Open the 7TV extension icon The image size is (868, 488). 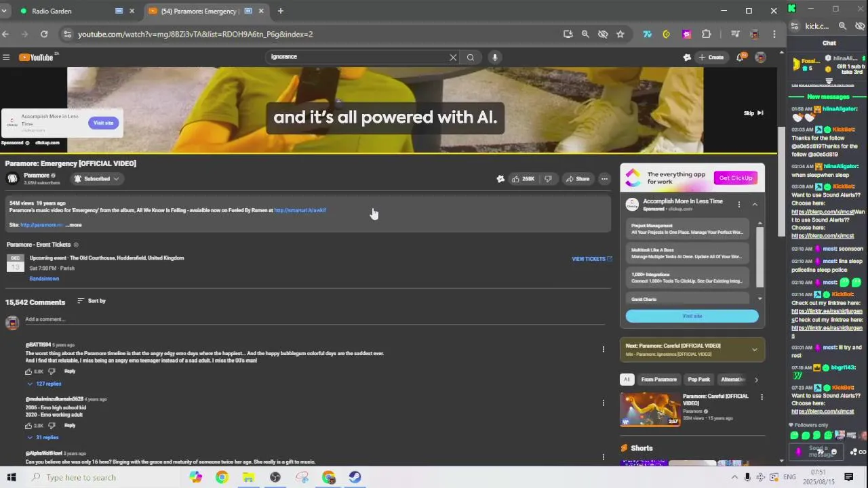tap(648, 34)
